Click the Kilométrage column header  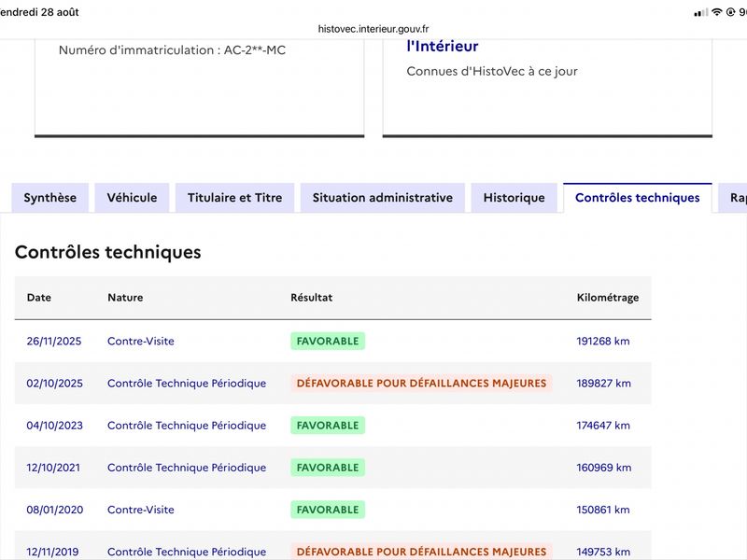click(x=608, y=298)
